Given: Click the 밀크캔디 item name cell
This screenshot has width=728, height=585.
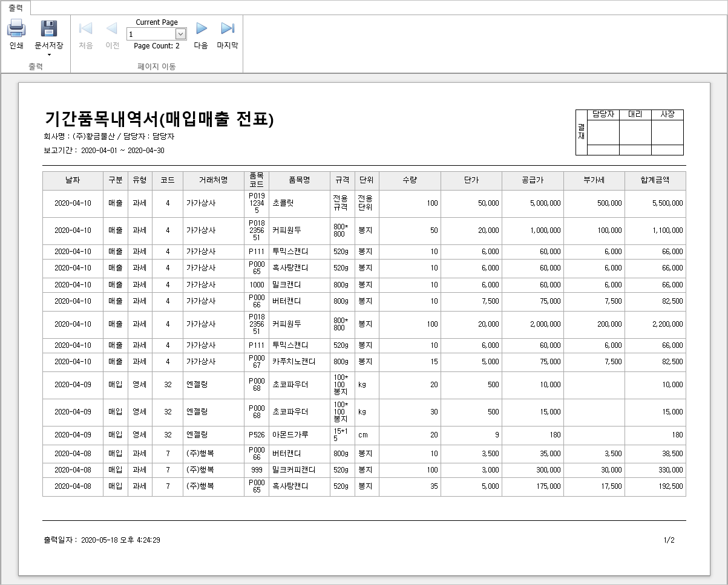Looking at the screenshot, I should pyautogui.click(x=300, y=284).
